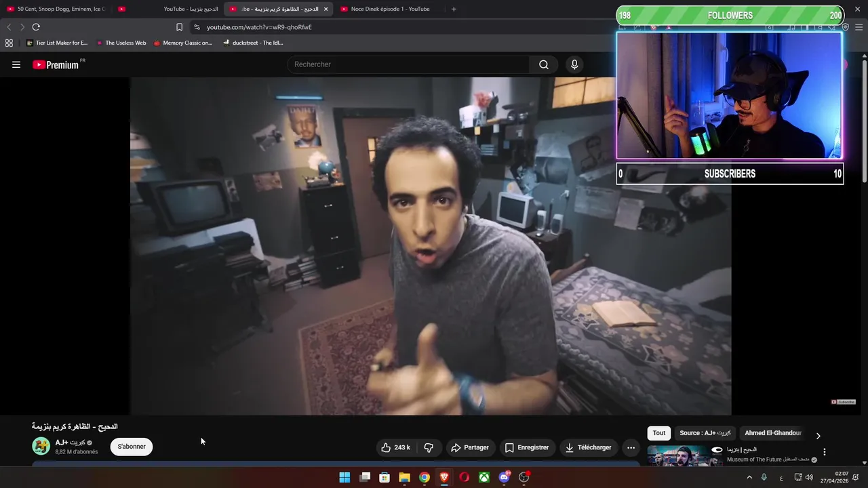Image resolution: width=868 pixels, height=488 pixels.
Task: Open File Explorer from taskbar
Action: coord(404,477)
